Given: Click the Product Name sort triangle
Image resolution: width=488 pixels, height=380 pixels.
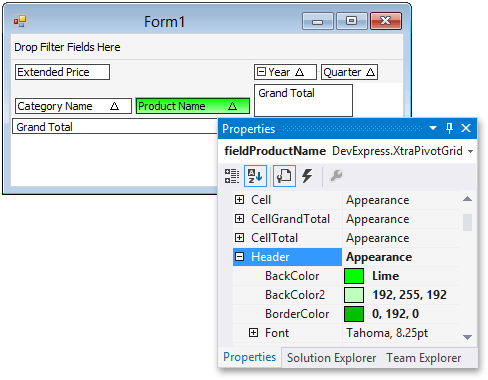Looking at the screenshot, I should click(x=232, y=106).
